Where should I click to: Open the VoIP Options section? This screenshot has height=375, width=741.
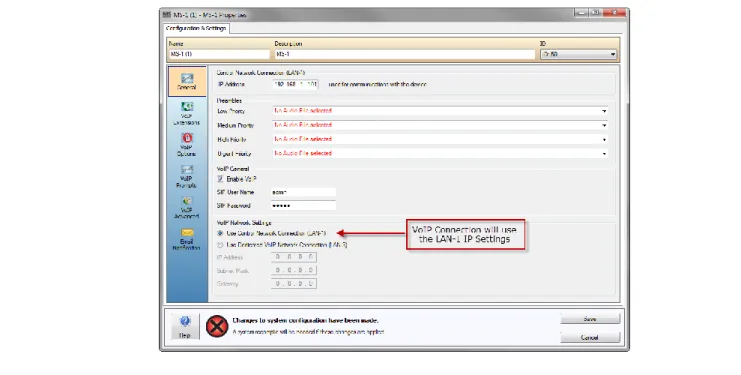coord(187,145)
